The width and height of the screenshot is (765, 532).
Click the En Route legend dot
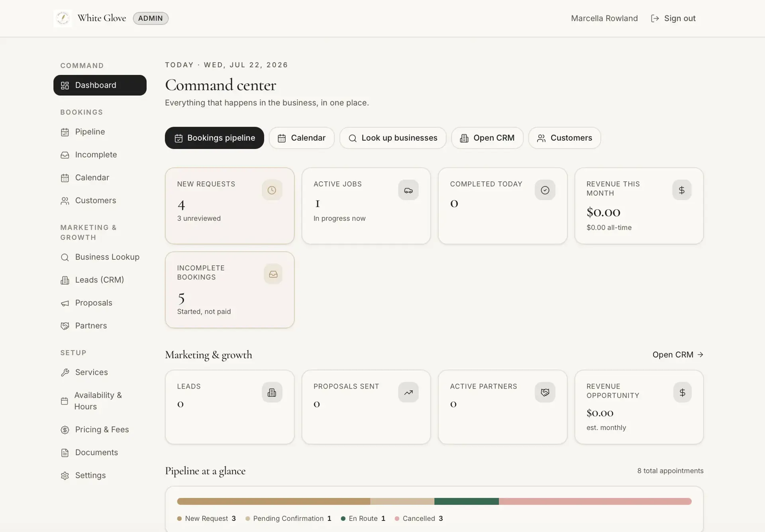[x=343, y=518]
